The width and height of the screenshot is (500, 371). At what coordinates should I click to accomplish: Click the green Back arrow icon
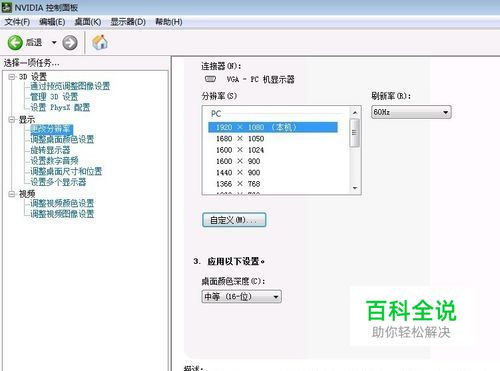[x=15, y=43]
